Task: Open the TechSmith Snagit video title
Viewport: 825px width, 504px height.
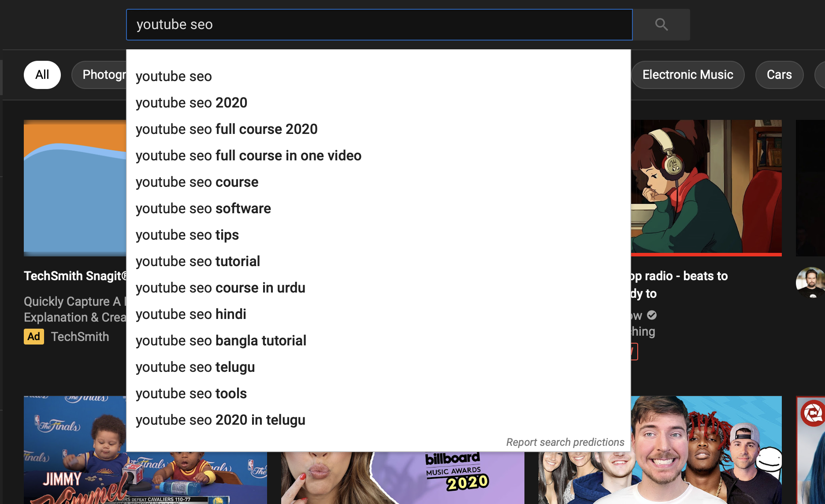Action: [75, 276]
